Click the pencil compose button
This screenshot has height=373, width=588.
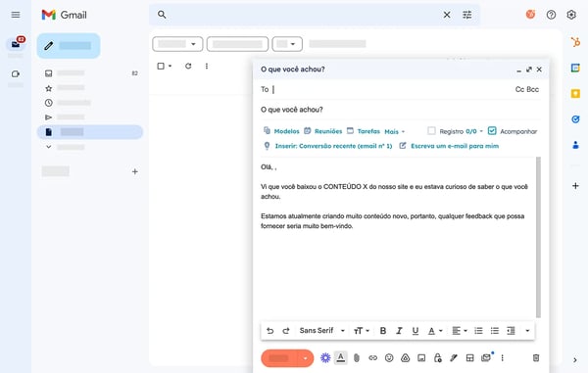coord(69,46)
